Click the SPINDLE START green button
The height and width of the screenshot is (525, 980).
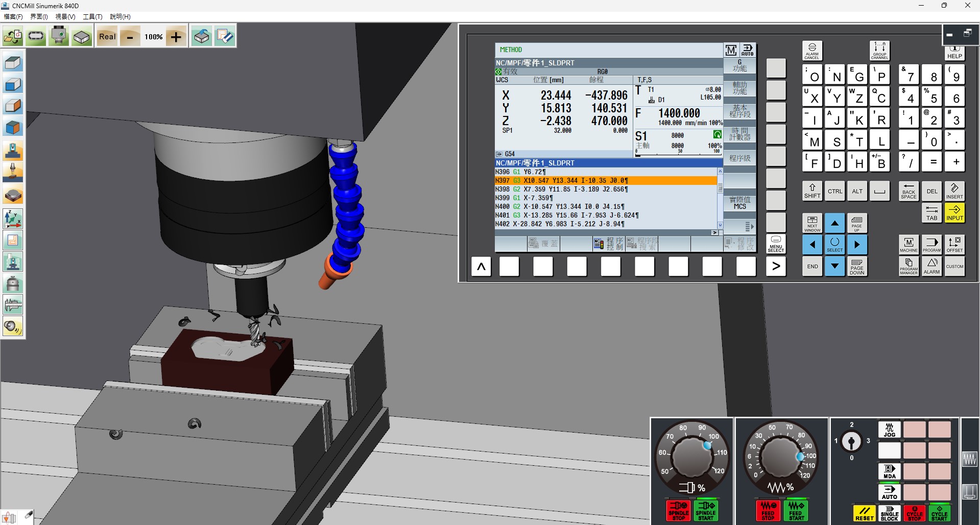point(706,511)
